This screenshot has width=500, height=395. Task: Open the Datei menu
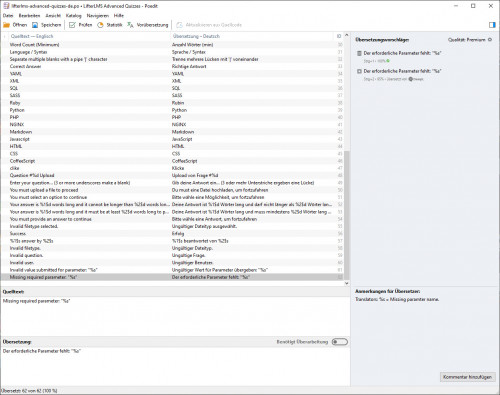[x=8, y=16]
